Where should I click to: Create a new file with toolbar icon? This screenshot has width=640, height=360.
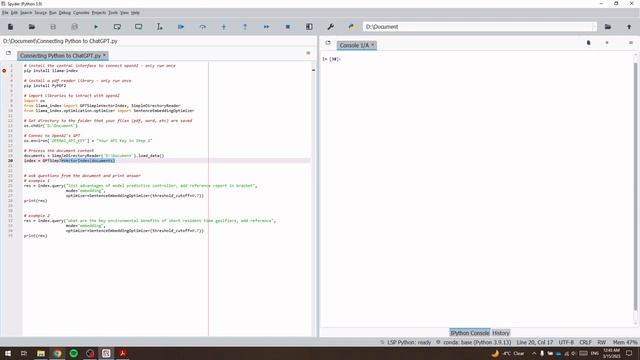coord(11,27)
